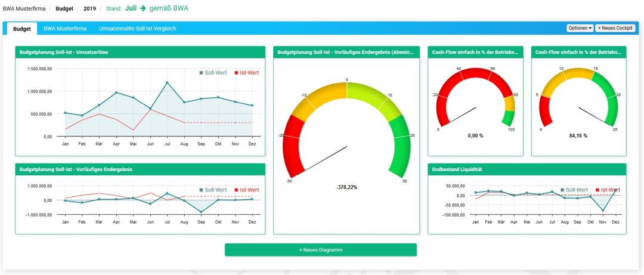Click the teal Soll-Wert legend square in Umsatzerlöse chart
644x275 pixels.
pos(202,73)
